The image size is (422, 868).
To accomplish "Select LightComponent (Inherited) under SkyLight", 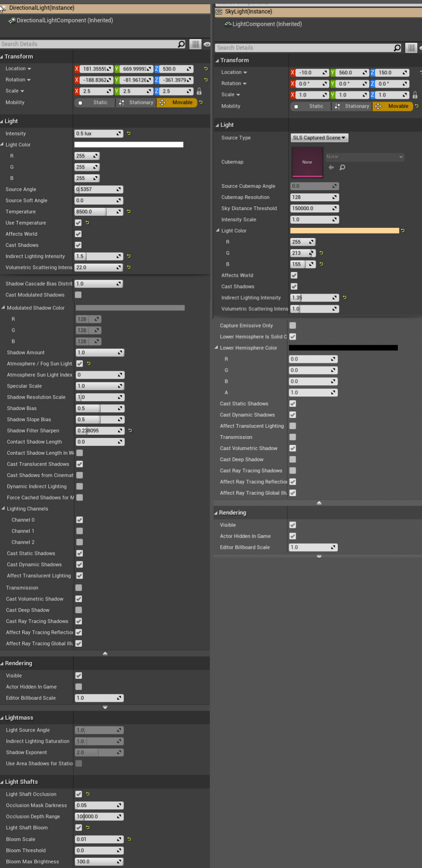I will pyautogui.click(x=267, y=24).
